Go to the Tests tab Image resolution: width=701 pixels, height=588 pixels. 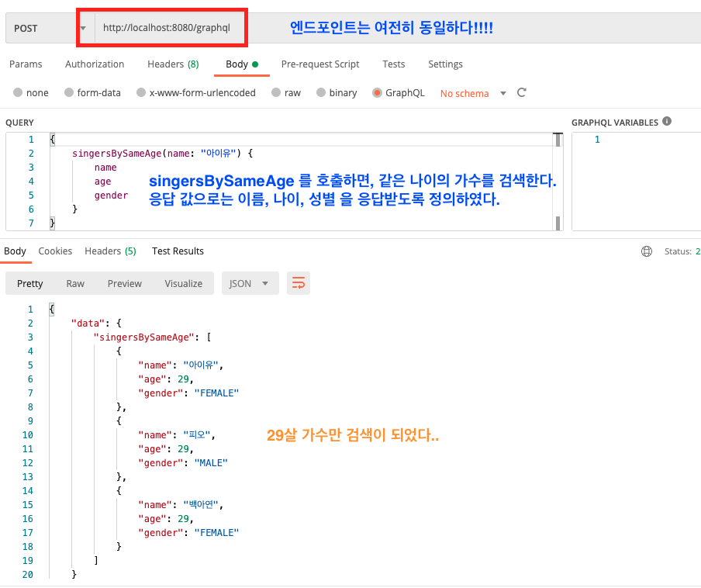393,64
